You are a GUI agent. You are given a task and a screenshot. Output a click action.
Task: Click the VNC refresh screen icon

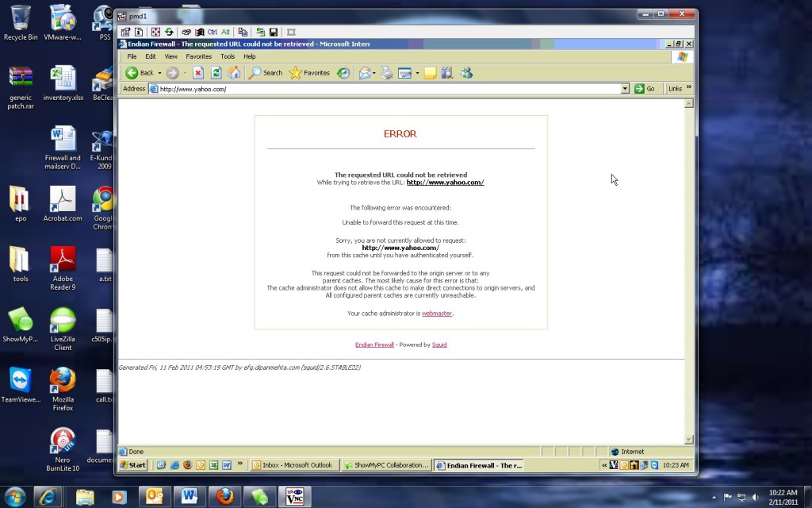coord(169,32)
